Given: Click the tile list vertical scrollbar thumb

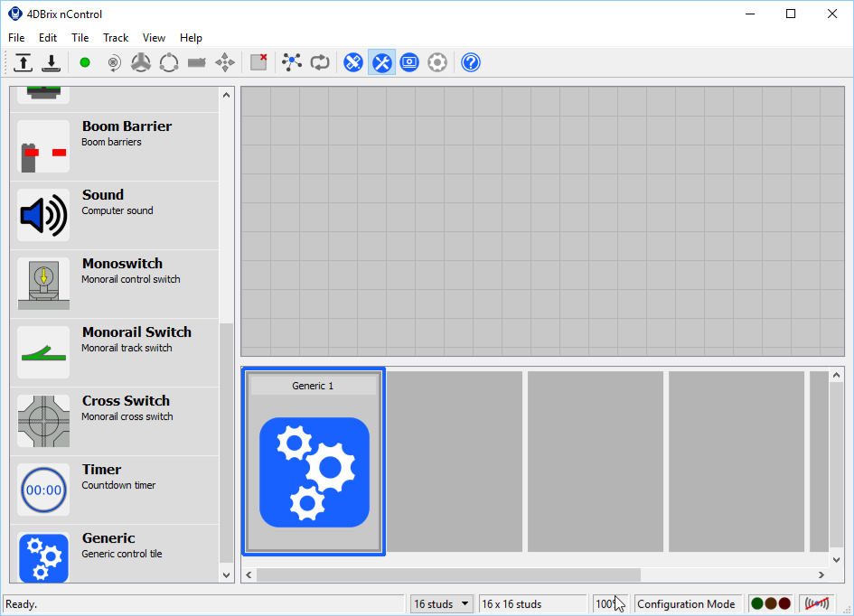Looking at the screenshot, I should click(x=227, y=443).
